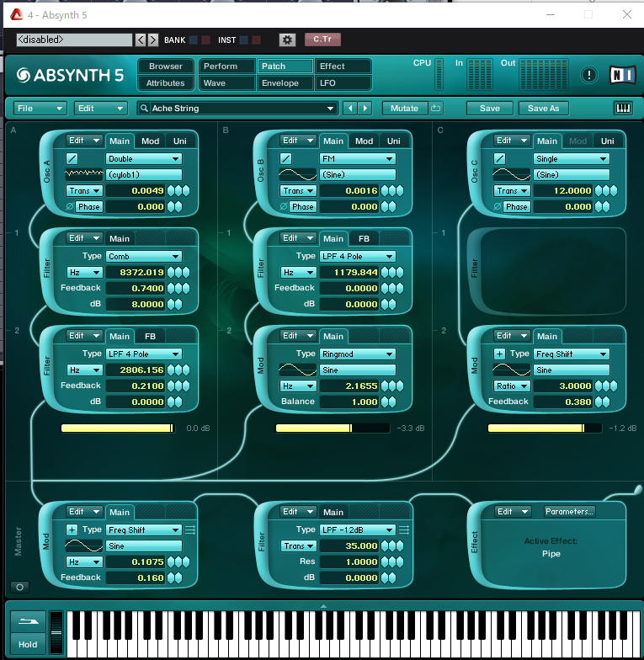Click the exclamation panic button
Screen dimensions: 644x660
(x=589, y=76)
